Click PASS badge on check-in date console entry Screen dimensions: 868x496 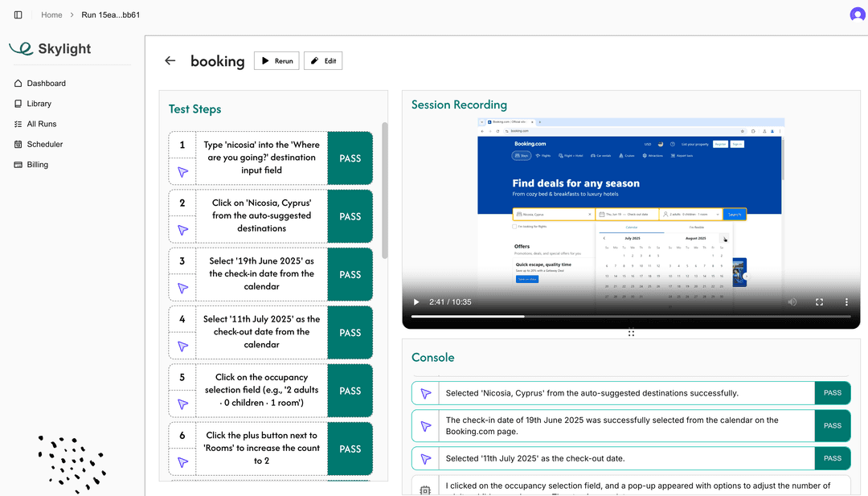833,426
